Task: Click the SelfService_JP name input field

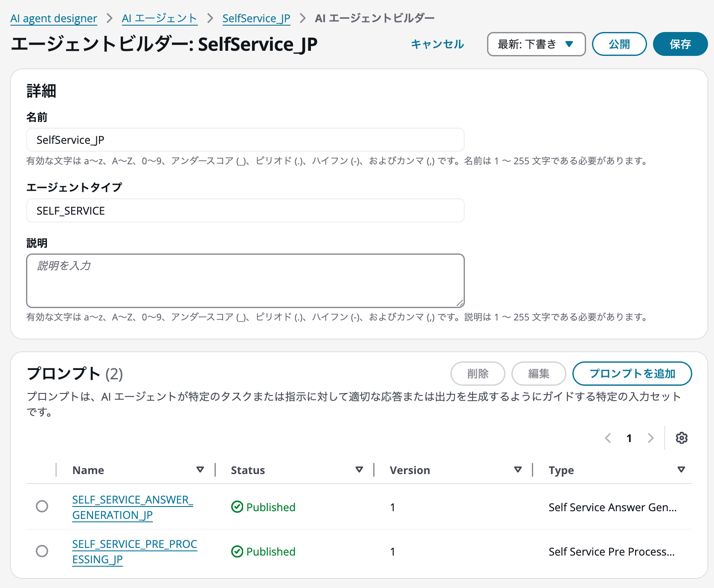Action: click(x=245, y=140)
